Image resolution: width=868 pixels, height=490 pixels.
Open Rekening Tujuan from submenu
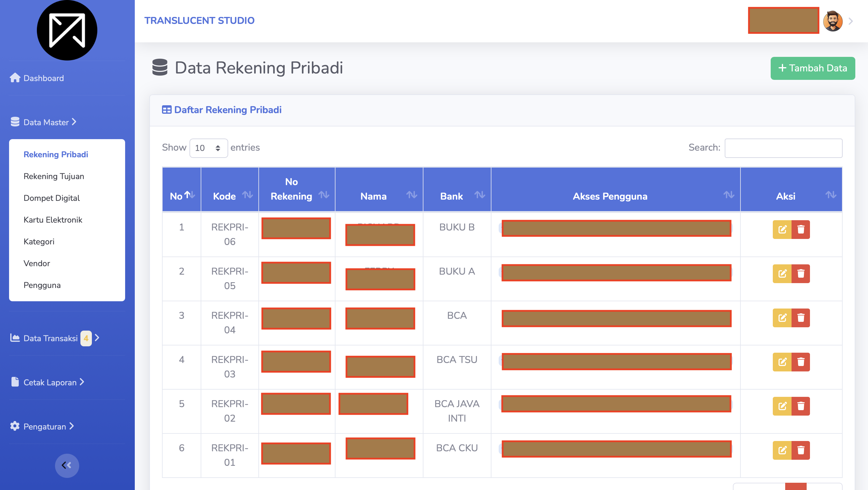click(54, 176)
